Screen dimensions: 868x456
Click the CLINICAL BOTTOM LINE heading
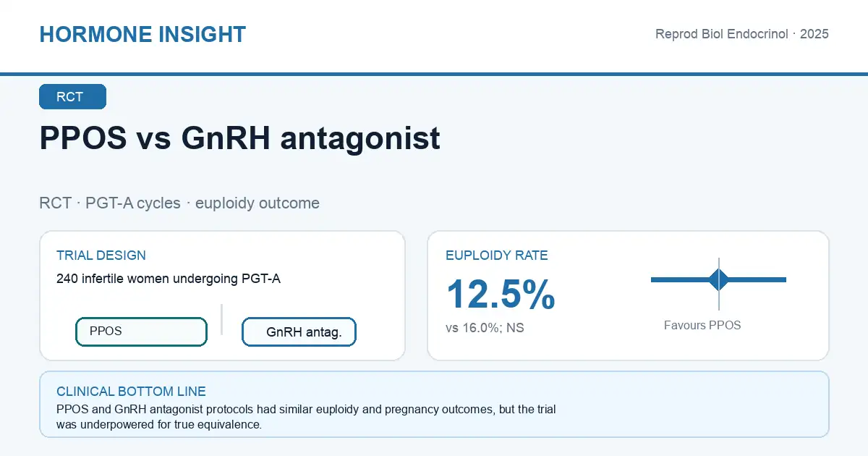(x=131, y=392)
